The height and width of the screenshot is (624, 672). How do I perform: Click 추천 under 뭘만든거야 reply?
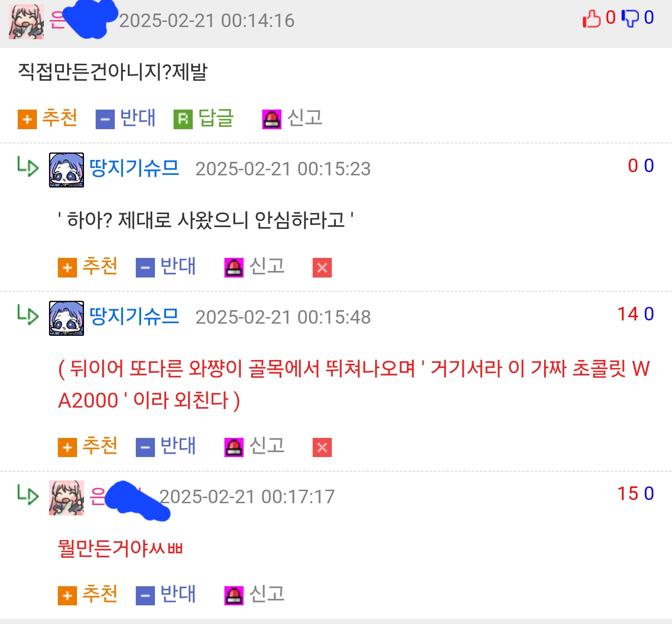[88, 595]
